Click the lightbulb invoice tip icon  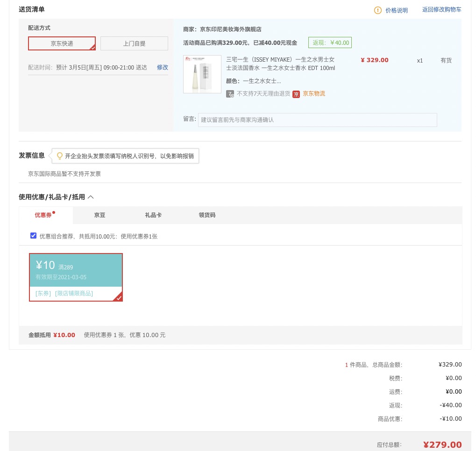click(60, 156)
